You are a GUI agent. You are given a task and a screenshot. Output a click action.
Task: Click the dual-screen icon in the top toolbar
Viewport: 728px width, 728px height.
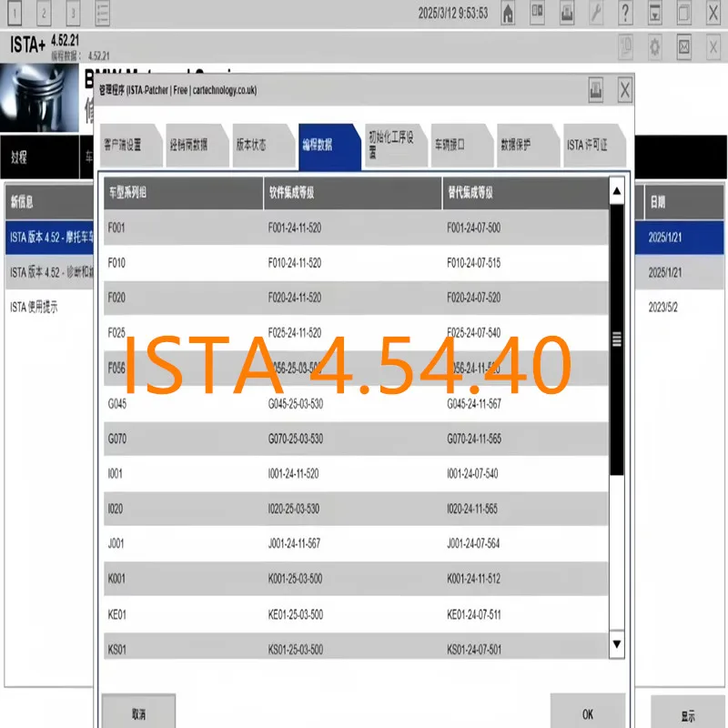[x=537, y=14]
